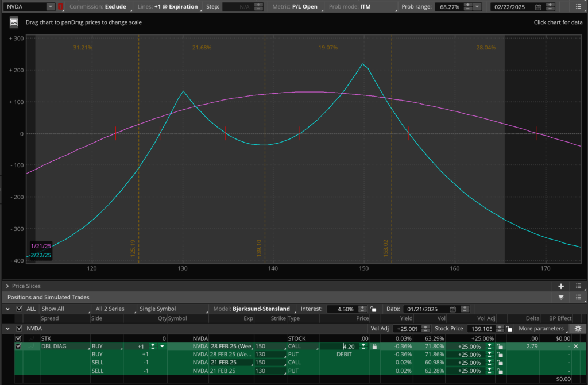Click the Stock Price 139.105 stepper

pos(499,329)
